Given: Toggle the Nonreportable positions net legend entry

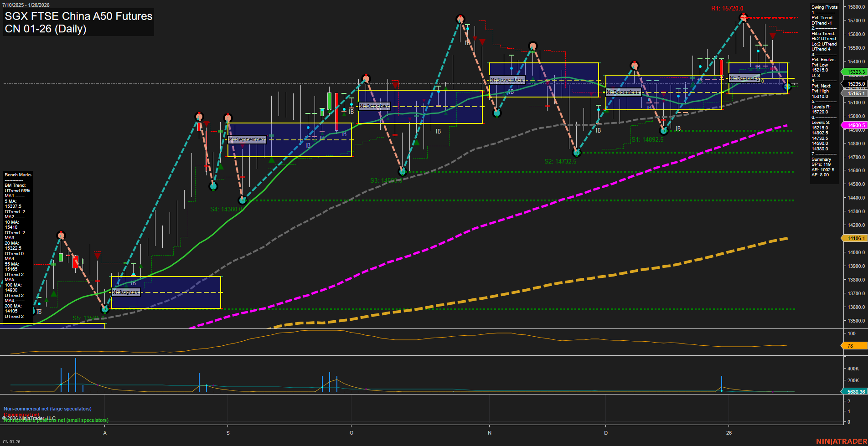Looking at the screenshot, I should 55,420.
